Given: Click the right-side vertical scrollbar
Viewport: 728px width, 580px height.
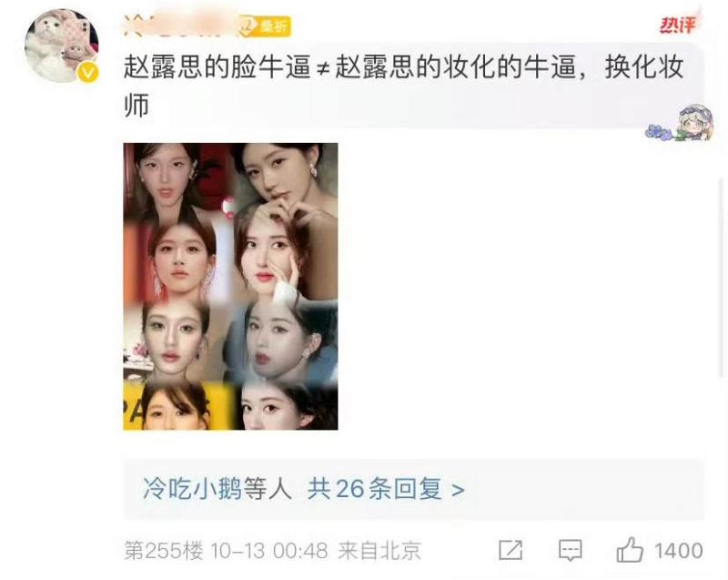Looking at the screenshot, I should [x=722, y=277].
